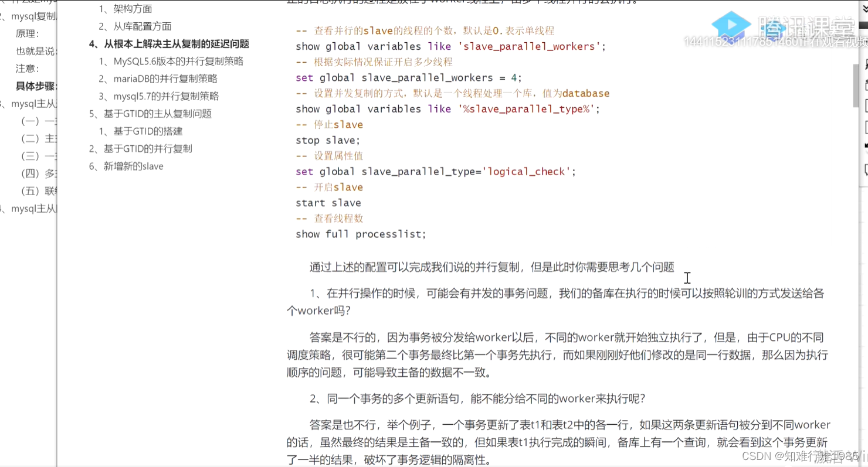Click the CSDN 知难行难1985 watermark link

(x=786, y=456)
